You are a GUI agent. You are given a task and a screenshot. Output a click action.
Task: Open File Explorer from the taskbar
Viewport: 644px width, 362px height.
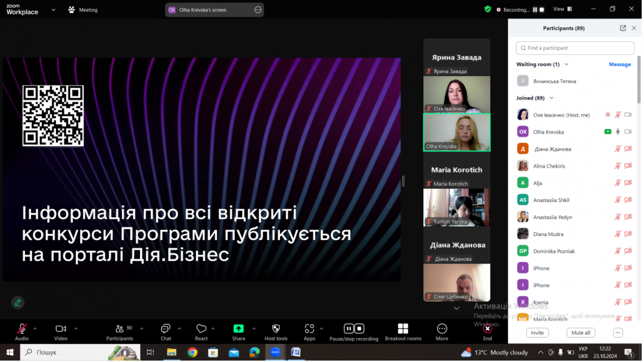tap(172, 352)
